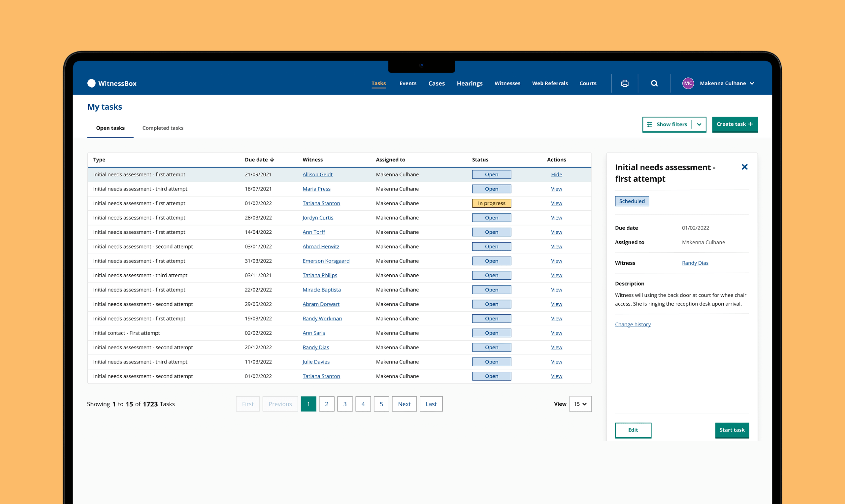Switch to the Completed tasks tab
The width and height of the screenshot is (845, 504).
point(163,128)
